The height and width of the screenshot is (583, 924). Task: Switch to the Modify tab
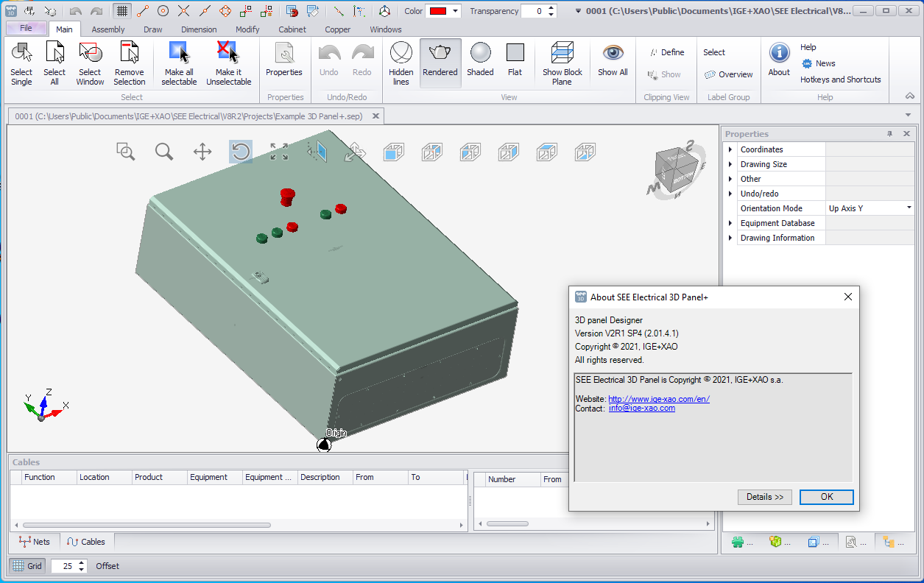coord(247,29)
